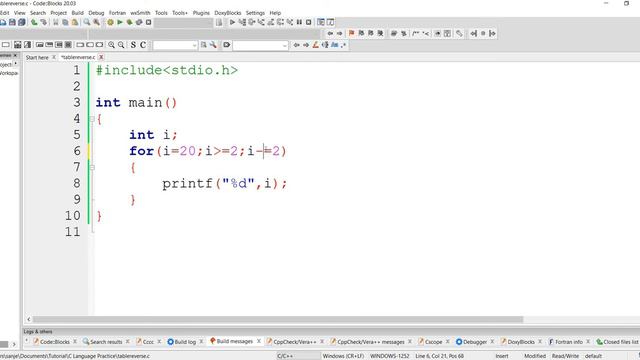Click the S source toggle icon
The image size is (640, 360).
[133, 45]
